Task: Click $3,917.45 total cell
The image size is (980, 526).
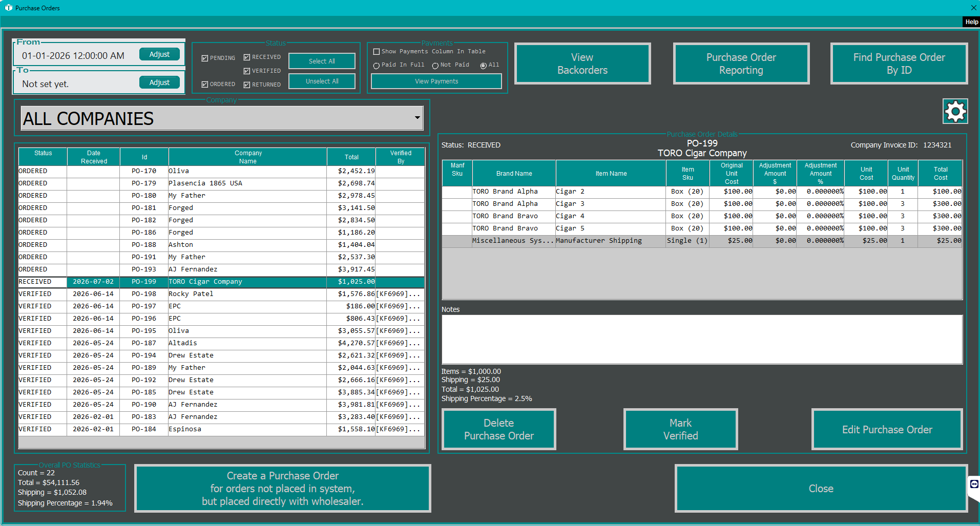Action: coord(351,269)
